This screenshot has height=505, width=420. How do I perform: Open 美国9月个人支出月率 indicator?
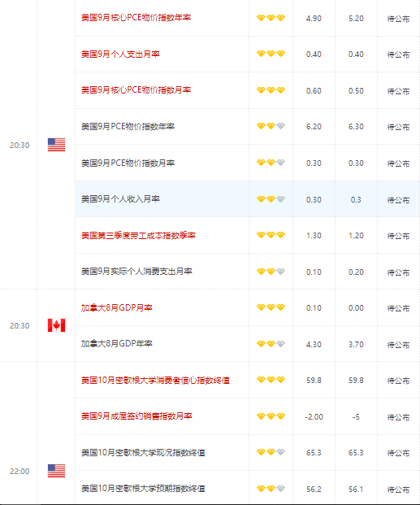[x=120, y=54]
